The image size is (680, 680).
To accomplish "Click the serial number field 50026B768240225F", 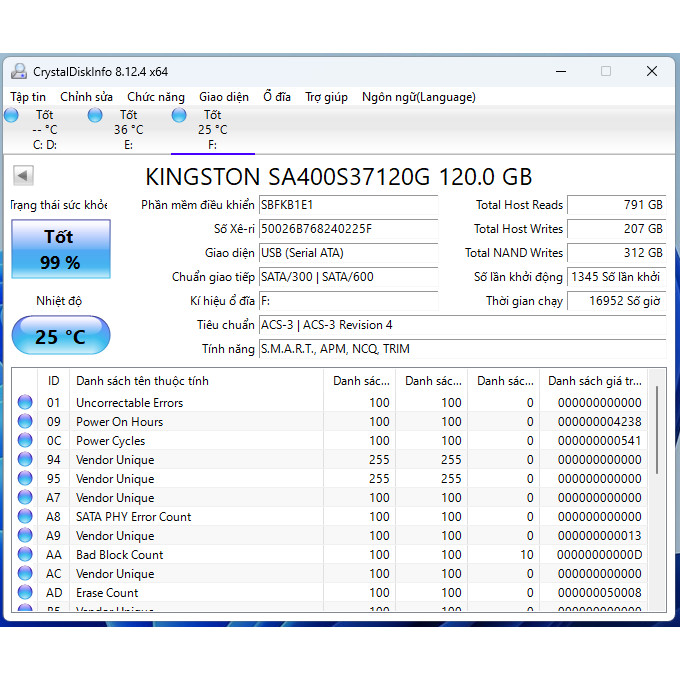I will 349,229.
